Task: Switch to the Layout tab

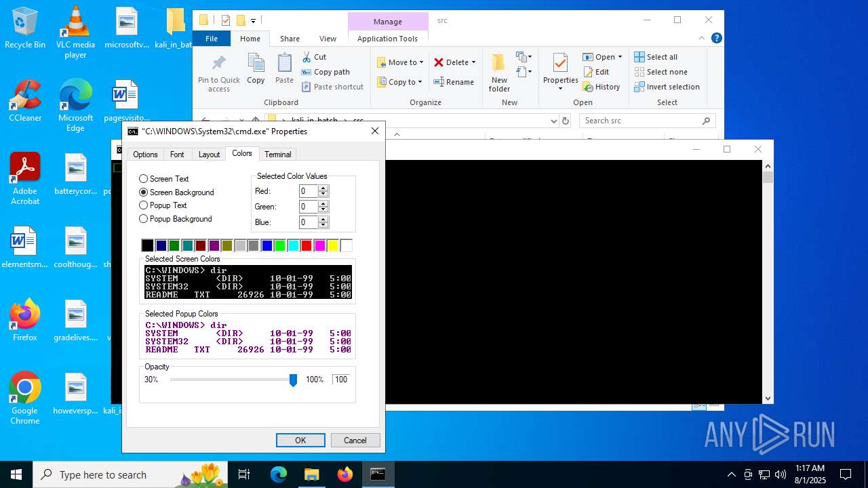Action: pyautogui.click(x=209, y=155)
